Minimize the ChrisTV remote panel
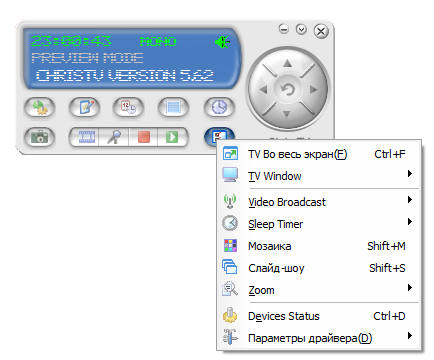The width and height of the screenshot is (434, 360). [x=284, y=29]
